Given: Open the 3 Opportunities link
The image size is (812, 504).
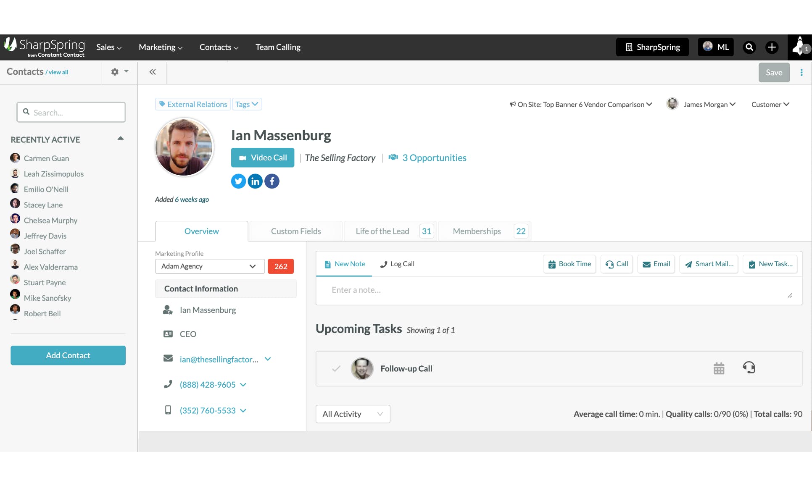Looking at the screenshot, I should (434, 158).
